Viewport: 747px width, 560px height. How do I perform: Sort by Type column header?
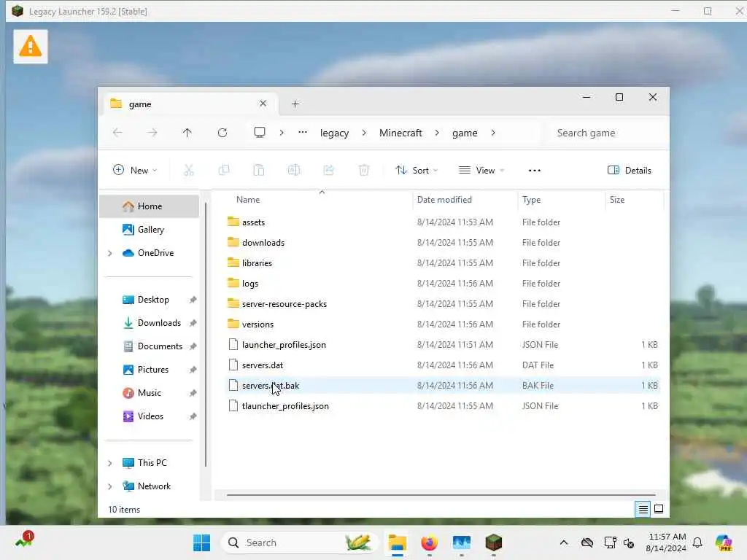[x=531, y=200]
